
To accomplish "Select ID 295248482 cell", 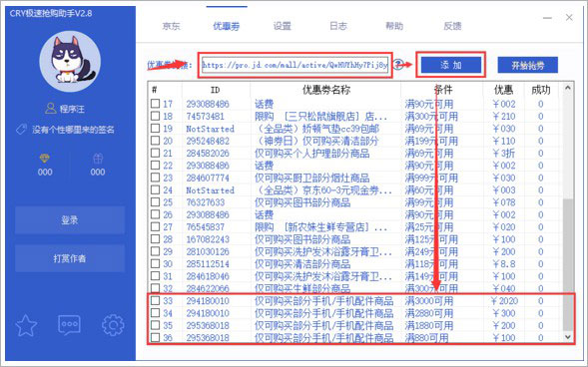I will (208, 141).
